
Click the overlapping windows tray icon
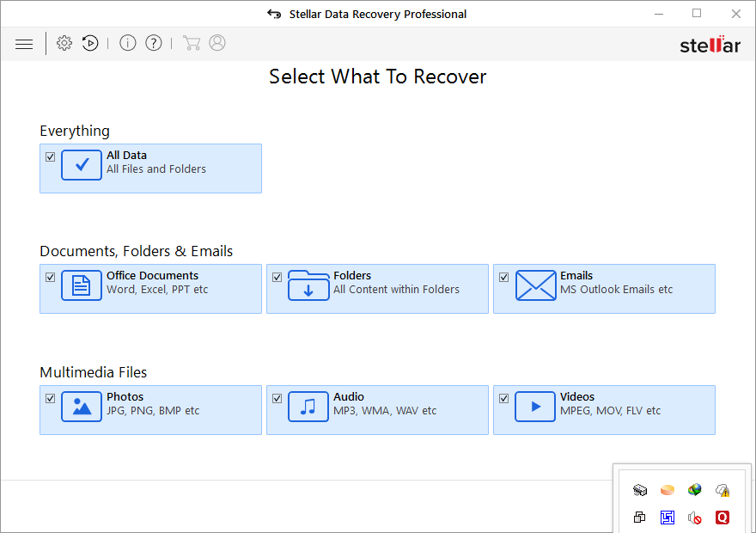tap(640, 518)
